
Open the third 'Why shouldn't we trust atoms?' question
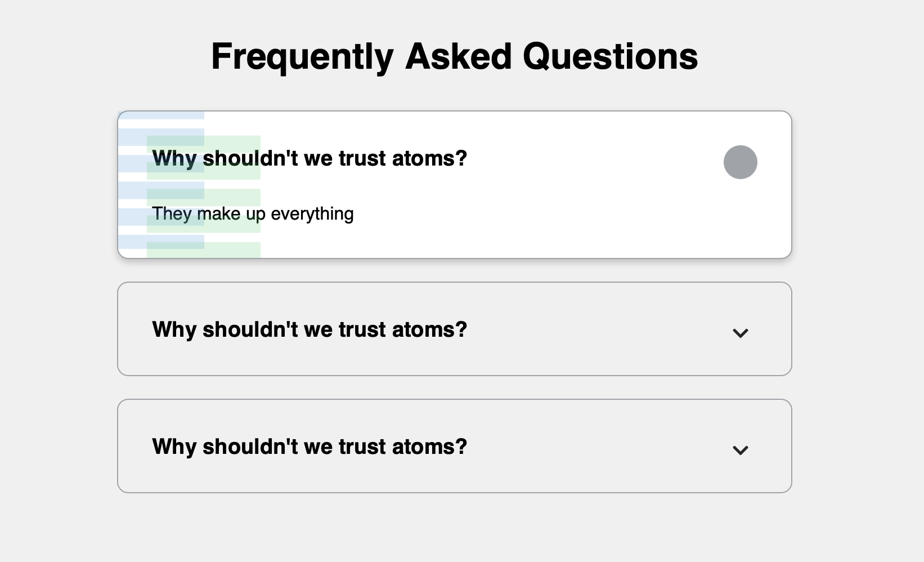coord(310,447)
